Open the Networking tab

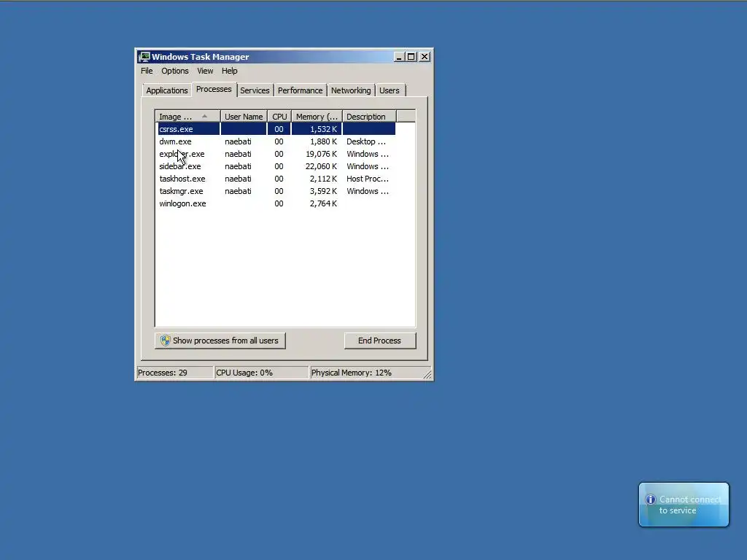pos(351,90)
